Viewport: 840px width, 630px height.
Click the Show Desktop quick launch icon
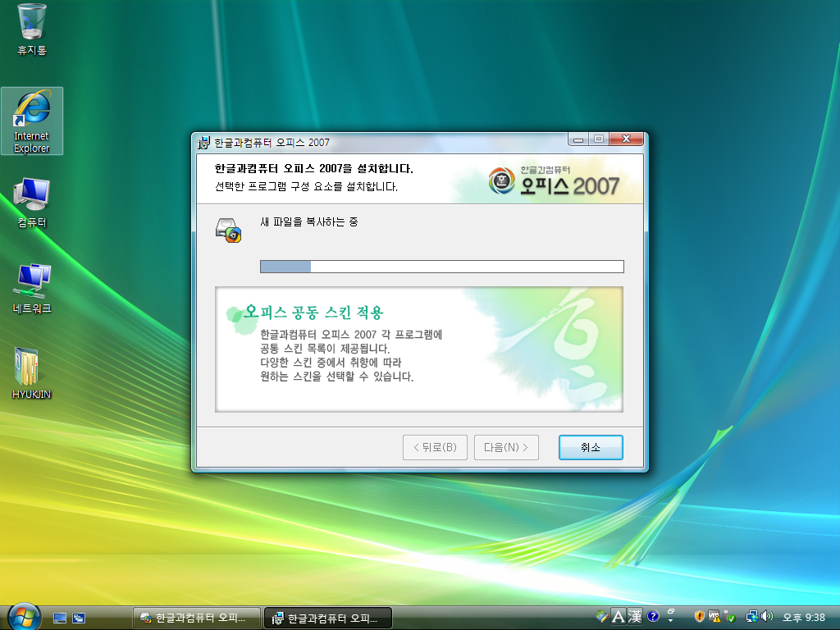pos(60,619)
